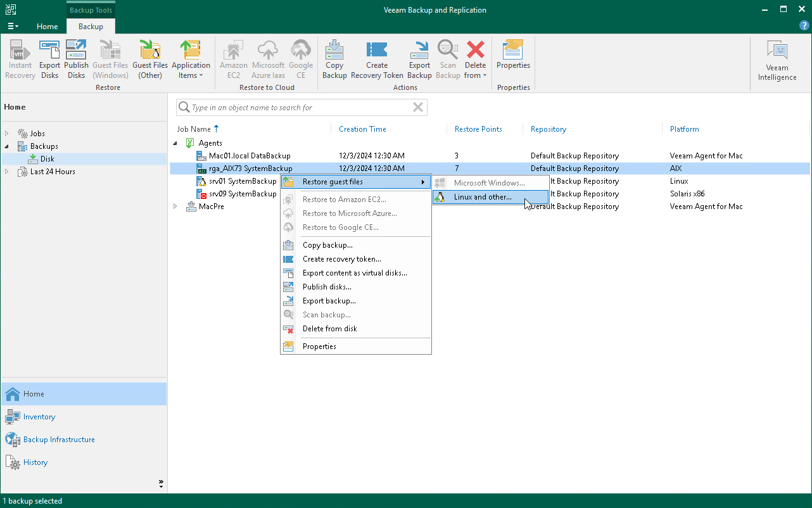Select the MacPre group label
The height and width of the screenshot is (508, 812).
point(211,206)
